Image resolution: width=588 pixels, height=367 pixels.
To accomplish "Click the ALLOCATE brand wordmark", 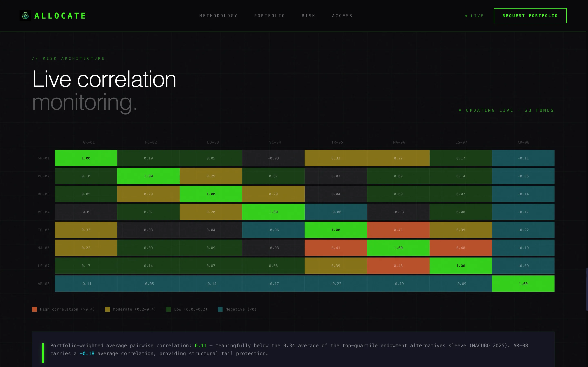I will pos(60,16).
